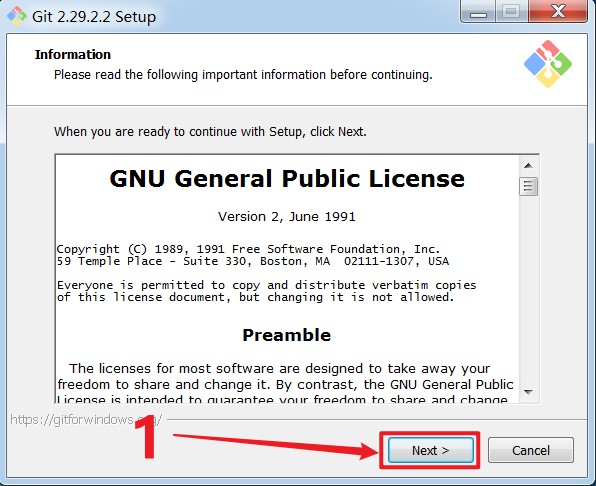Screen dimensions: 596x486
Task: Click 'The licenses for most software' paragraph line
Action: [x=279, y=369]
